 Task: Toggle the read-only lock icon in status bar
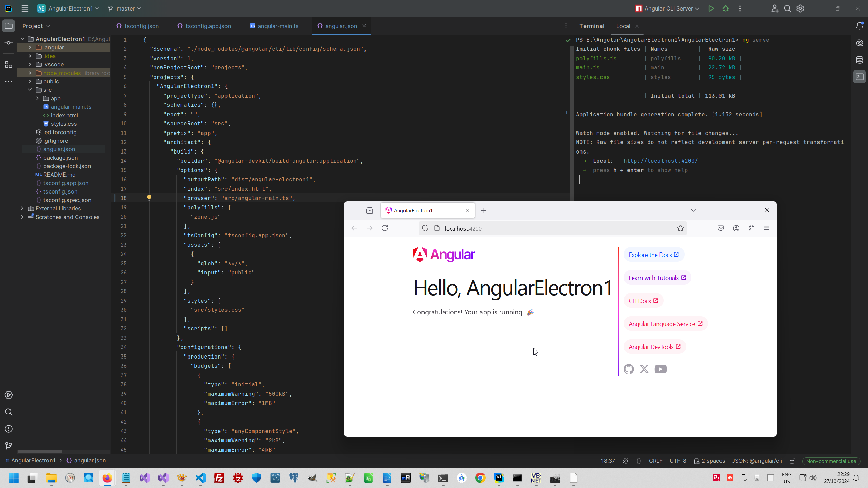coord(792,461)
